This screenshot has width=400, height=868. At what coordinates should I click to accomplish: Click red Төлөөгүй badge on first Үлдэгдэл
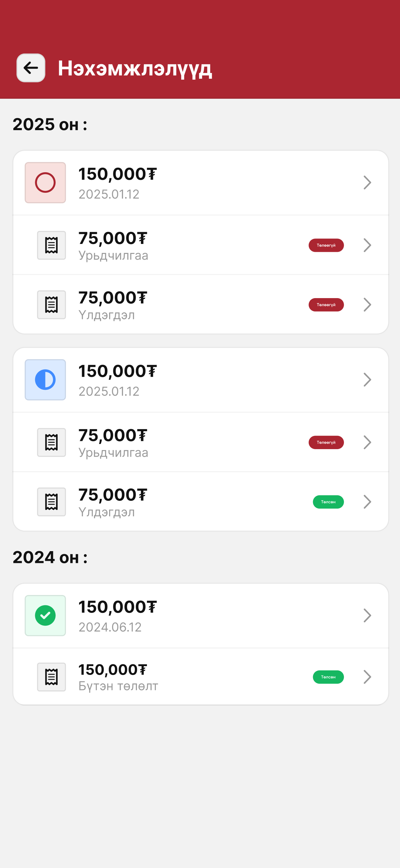(x=326, y=304)
